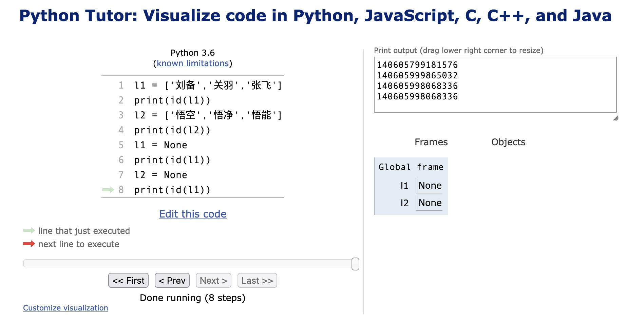Screen dimensions: 644x321
Task: Open the 'Customize visualization' link
Action: pos(65,308)
